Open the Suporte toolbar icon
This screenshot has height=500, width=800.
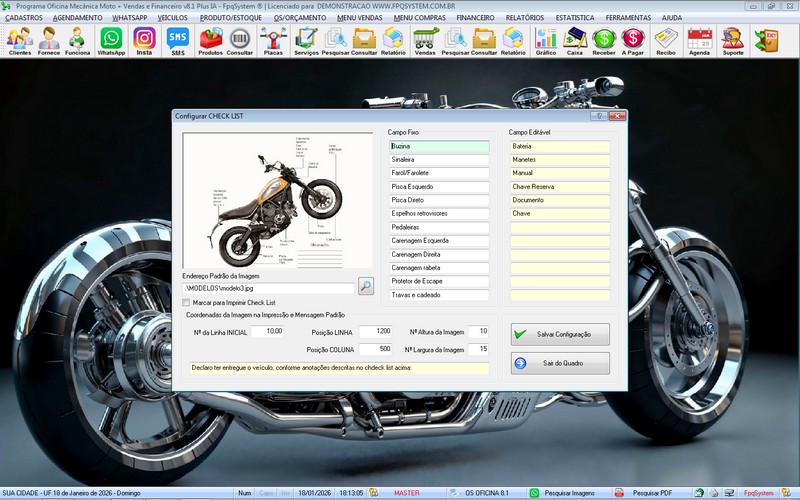tap(733, 40)
